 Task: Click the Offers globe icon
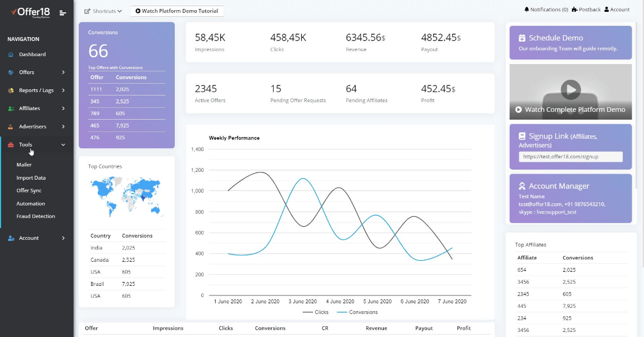[x=11, y=72]
